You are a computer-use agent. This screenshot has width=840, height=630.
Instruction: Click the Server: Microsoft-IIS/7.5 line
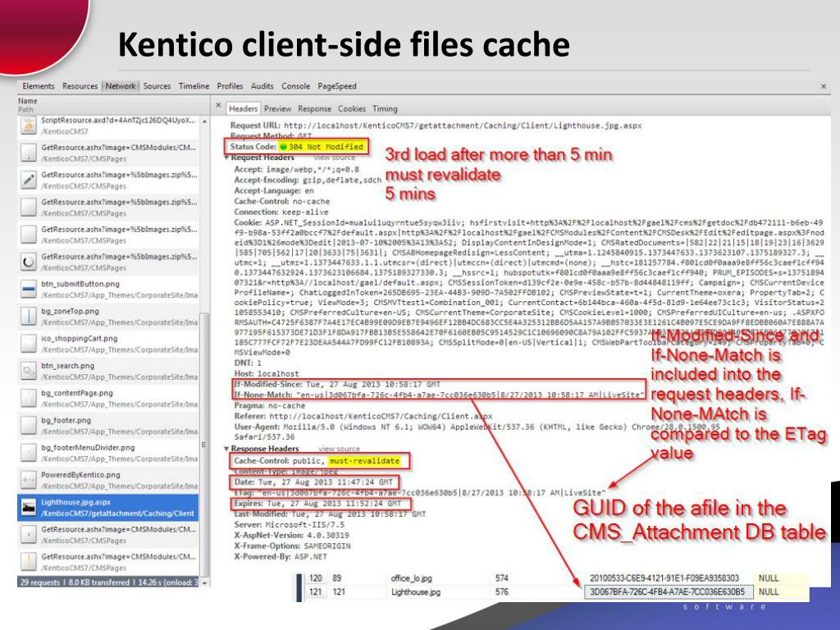click(x=290, y=524)
